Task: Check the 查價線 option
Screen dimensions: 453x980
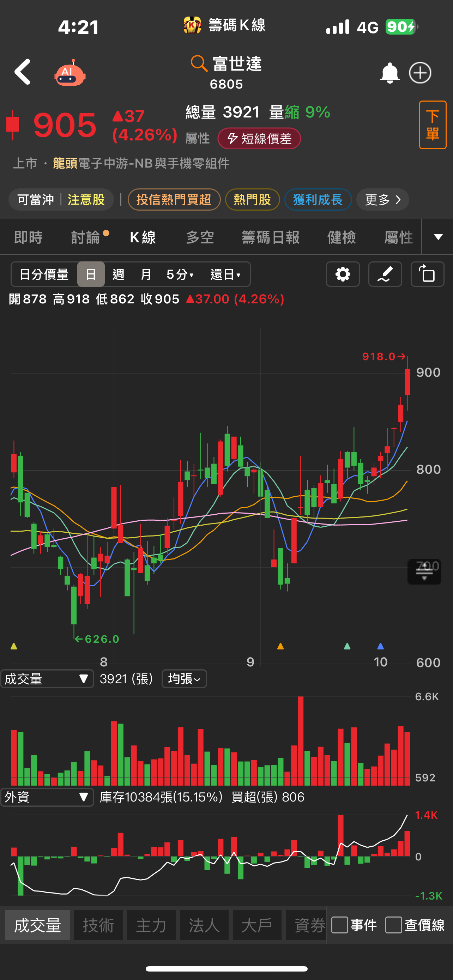Action: [394, 925]
